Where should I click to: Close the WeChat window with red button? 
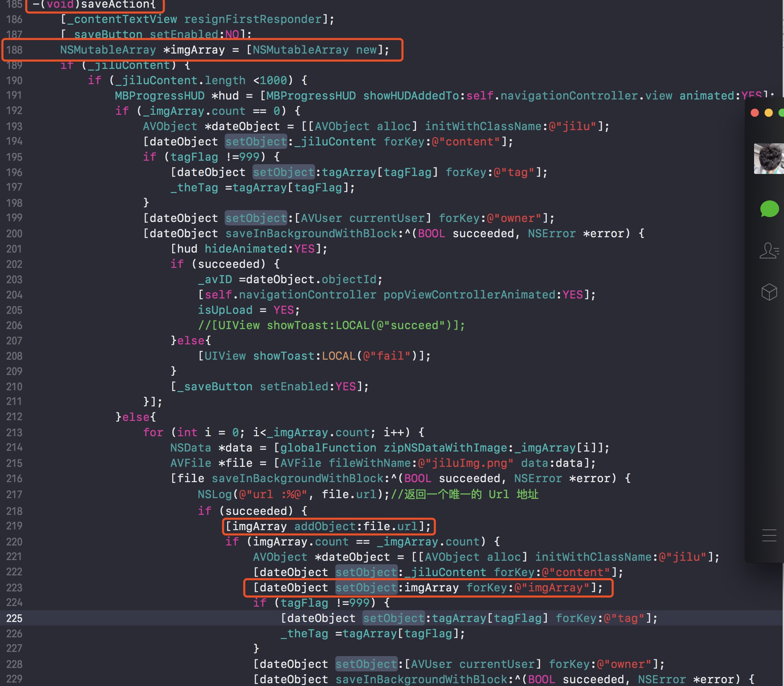pyautogui.click(x=755, y=113)
